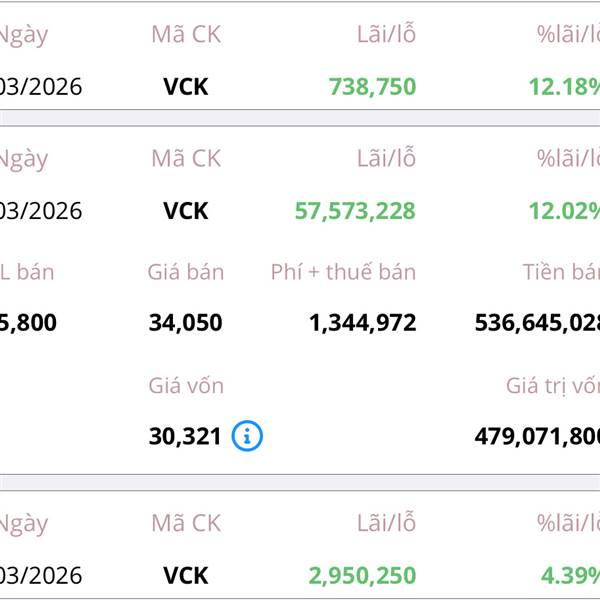Click the 'Tiền bán' label

(x=560, y=272)
